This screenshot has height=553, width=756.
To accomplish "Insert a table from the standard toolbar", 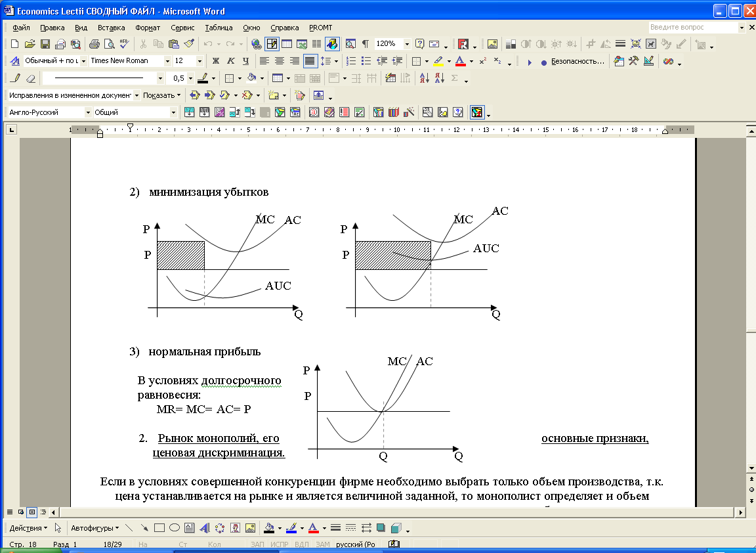I will pyautogui.click(x=287, y=45).
